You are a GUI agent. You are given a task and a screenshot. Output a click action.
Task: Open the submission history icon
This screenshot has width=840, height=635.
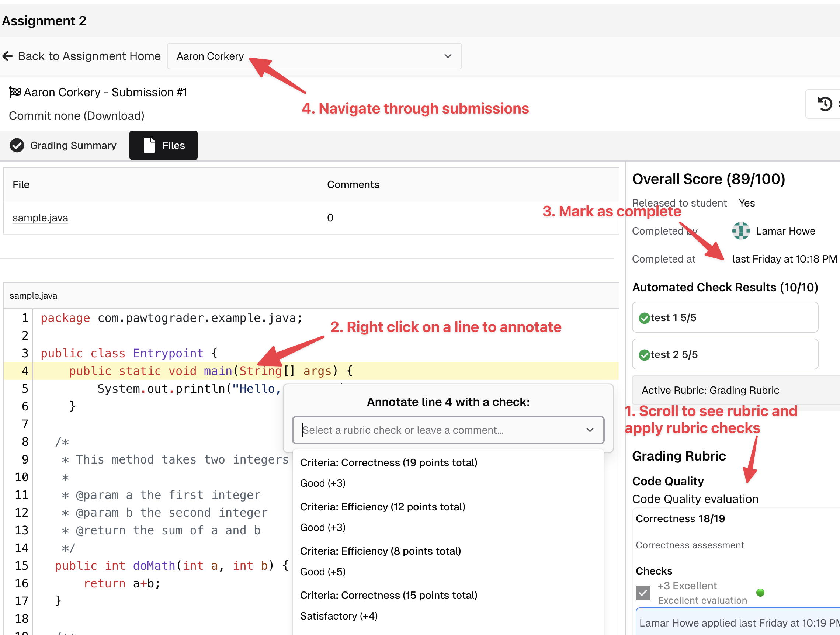825,103
